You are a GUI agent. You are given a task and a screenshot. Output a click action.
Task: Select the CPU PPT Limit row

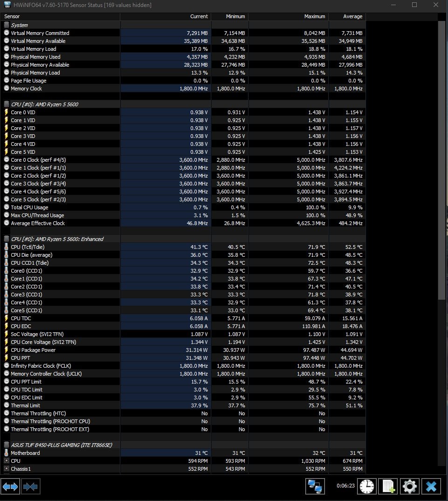coord(183,382)
